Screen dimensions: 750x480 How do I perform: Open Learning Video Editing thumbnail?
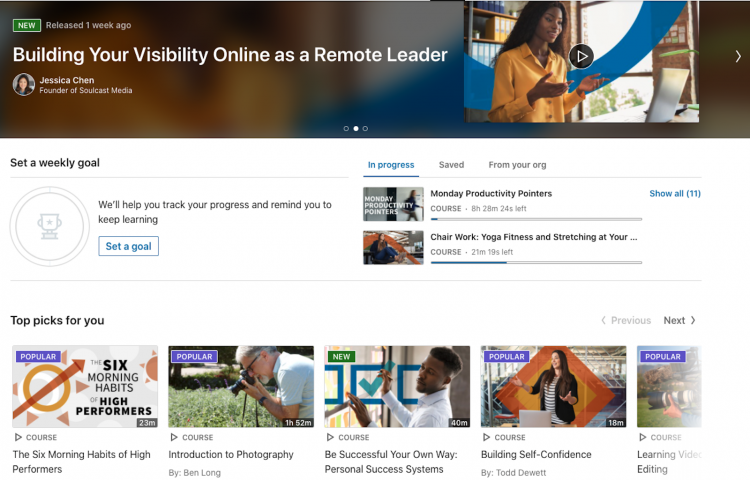coord(669,386)
